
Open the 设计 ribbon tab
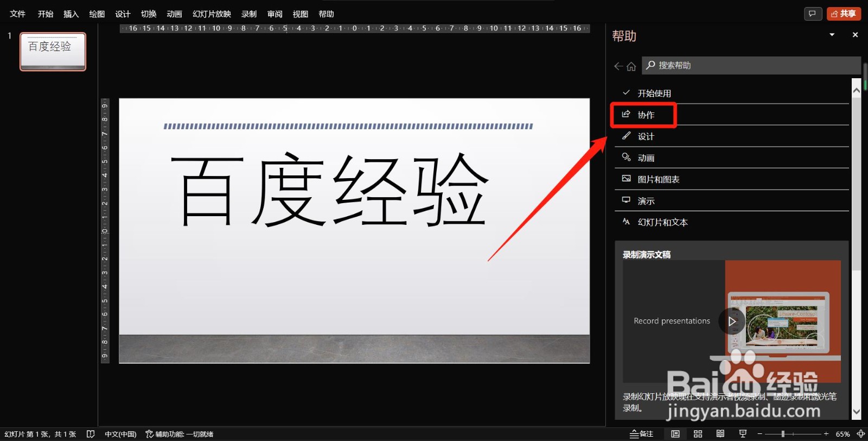pyautogui.click(x=123, y=14)
